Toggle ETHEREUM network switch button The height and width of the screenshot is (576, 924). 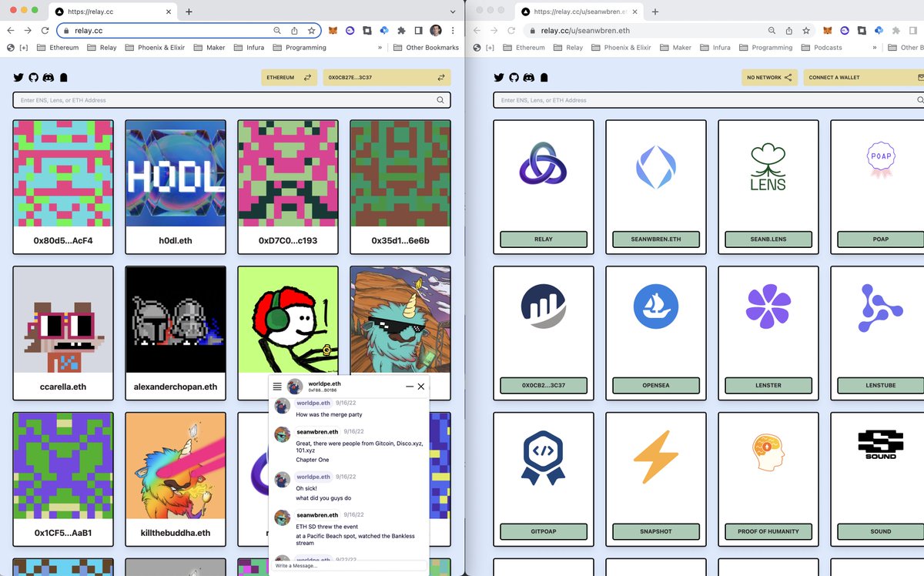click(x=289, y=78)
